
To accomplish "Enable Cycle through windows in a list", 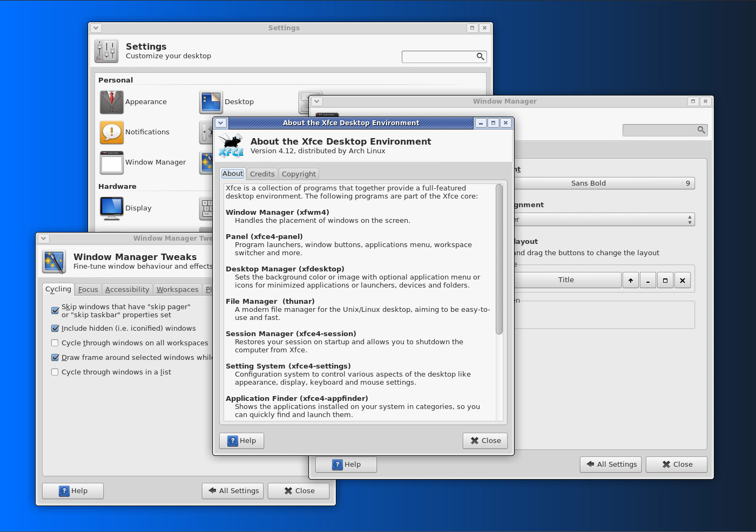I will [x=55, y=372].
